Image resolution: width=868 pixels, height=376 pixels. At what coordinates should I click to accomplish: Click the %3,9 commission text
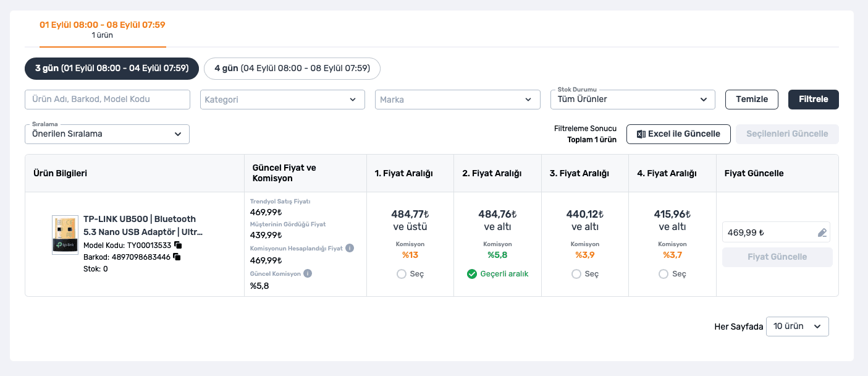(x=585, y=255)
